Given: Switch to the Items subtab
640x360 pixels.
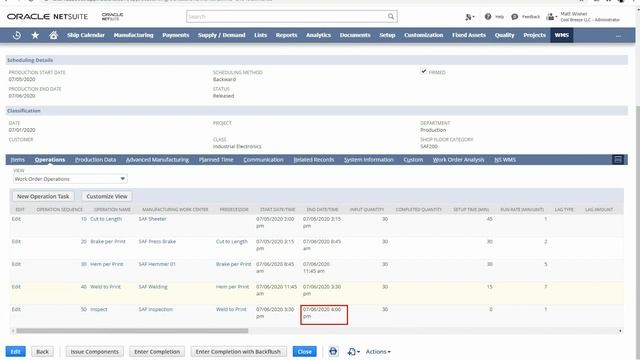Looking at the screenshot, I should tap(18, 160).
